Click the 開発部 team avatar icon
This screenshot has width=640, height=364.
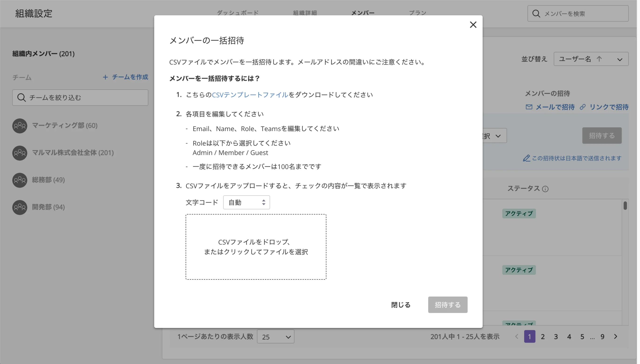coord(20,207)
